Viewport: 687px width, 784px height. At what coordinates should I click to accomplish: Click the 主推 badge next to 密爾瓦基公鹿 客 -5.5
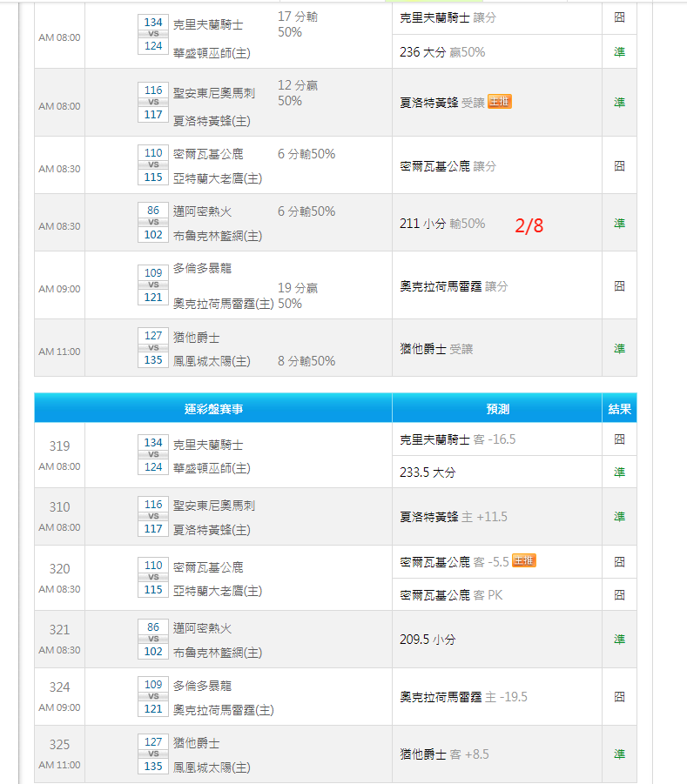pos(523,561)
